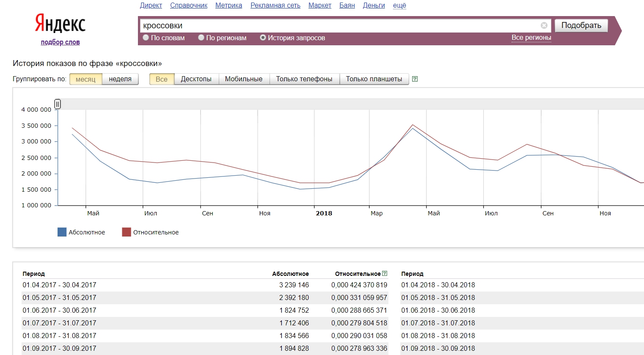This screenshot has height=355, width=644.
Task: Click the relative value 0,000 279 804 518
Action: [359, 323]
